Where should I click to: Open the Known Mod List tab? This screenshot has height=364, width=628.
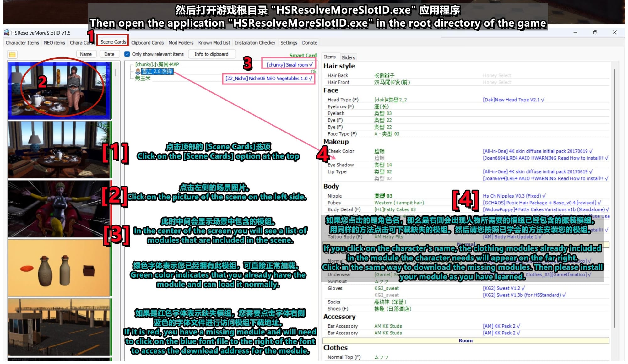[x=214, y=43]
